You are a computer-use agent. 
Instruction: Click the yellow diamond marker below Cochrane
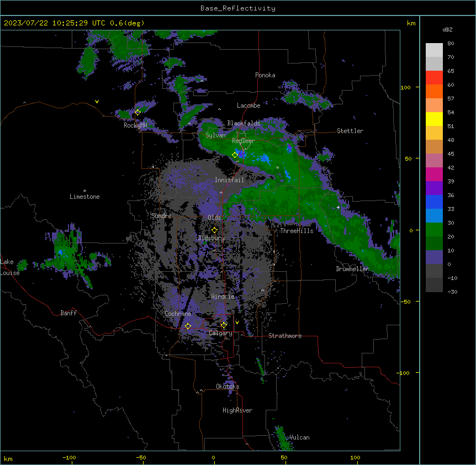pyautogui.click(x=188, y=326)
